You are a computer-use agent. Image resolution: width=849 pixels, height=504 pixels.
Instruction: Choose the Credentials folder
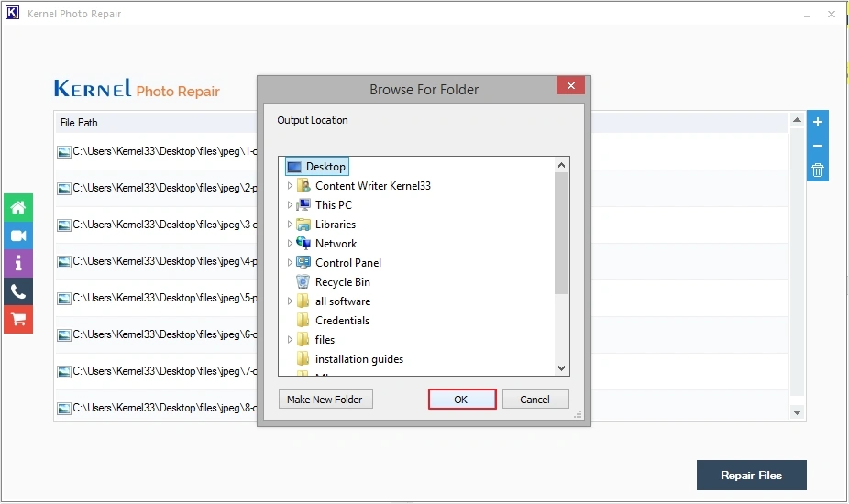342,321
